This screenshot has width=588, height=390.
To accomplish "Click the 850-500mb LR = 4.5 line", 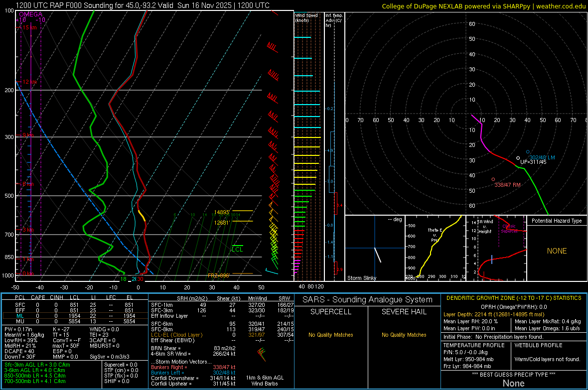I will [x=35, y=376].
